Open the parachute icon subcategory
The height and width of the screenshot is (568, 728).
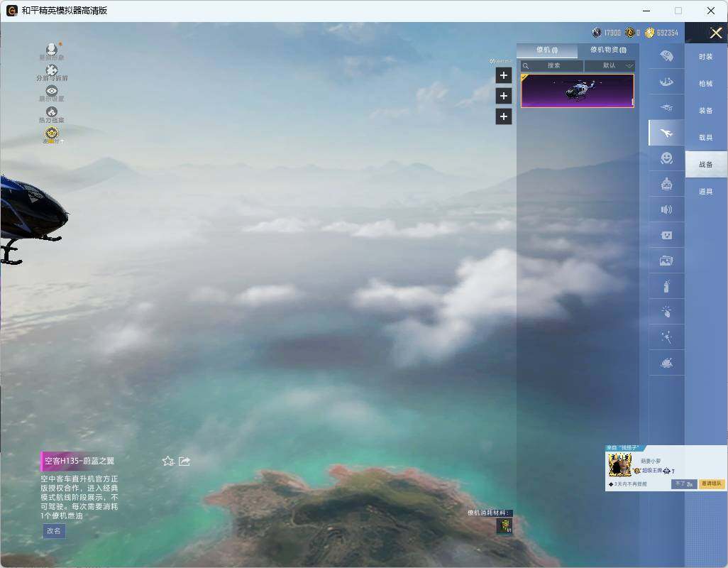pyautogui.click(x=666, y=56)
